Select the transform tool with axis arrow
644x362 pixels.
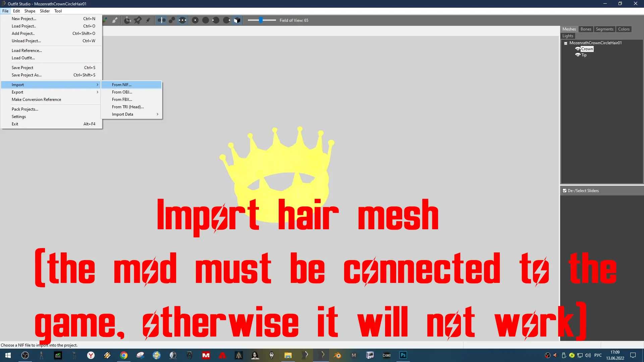click(x=127, y=20)
